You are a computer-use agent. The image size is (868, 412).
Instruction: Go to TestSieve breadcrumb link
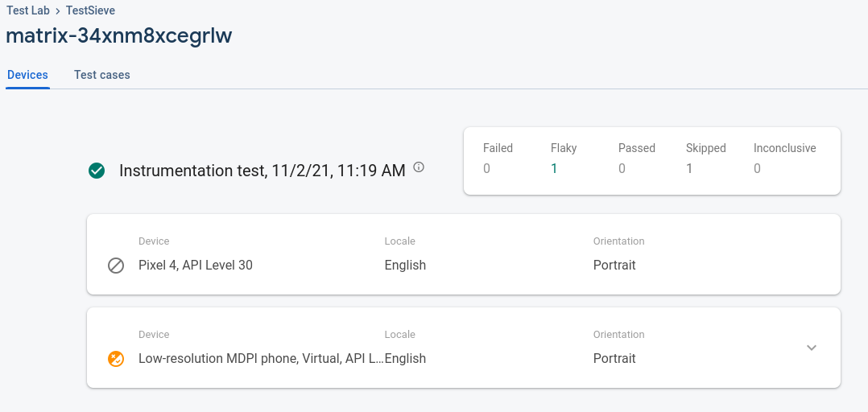tap(91, 10)
